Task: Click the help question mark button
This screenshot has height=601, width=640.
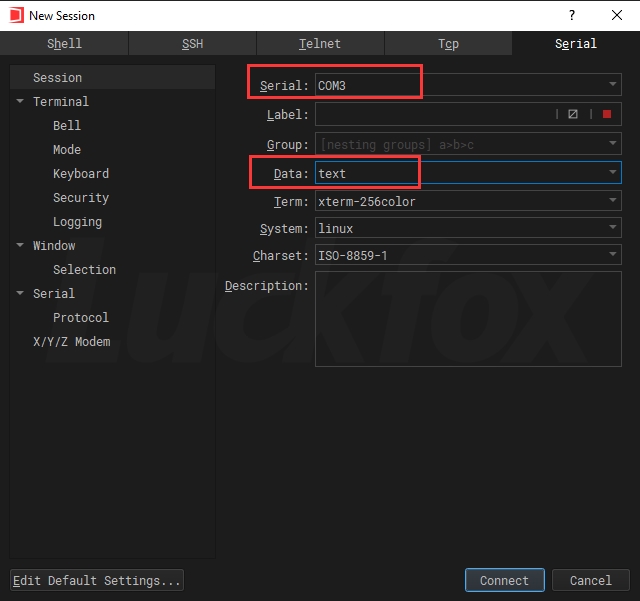Action: [x=572, y=16]
